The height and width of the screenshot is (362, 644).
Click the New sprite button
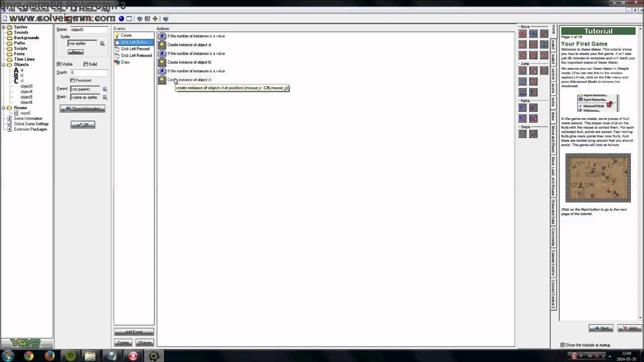click(76, 52)
